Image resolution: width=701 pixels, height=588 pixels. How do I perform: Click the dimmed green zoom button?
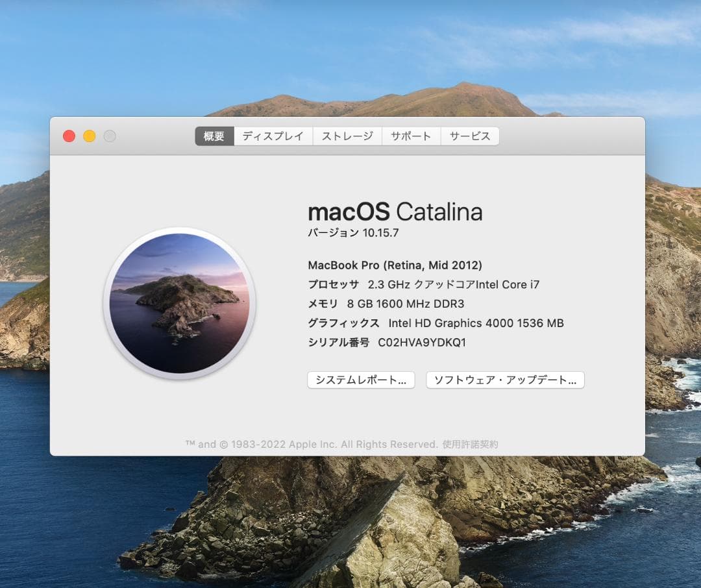110,136
